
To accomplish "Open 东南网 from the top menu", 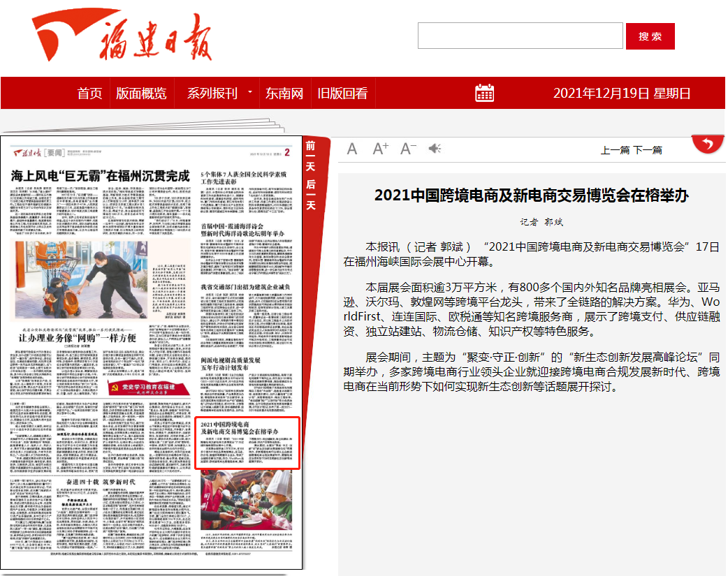I will point(283,94).
